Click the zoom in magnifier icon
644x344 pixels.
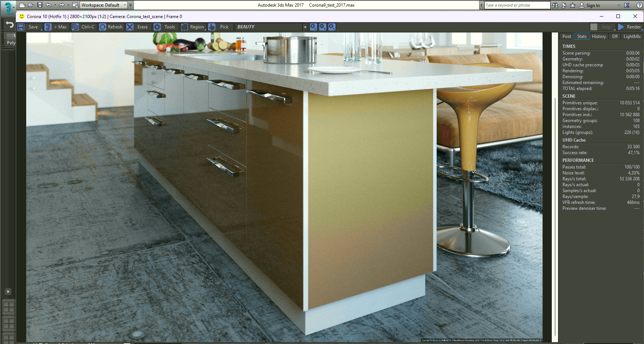(x=314, y=27)
